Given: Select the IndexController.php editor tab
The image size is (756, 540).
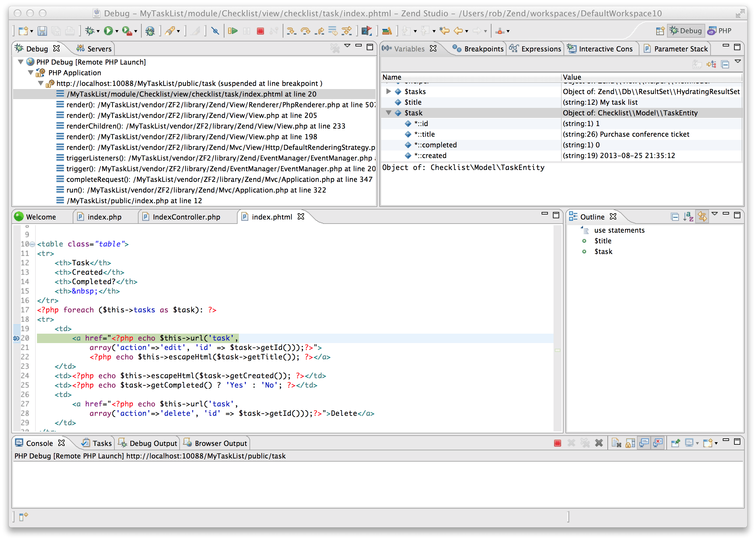Looking at the screenshot, I should [x=186, y=217].
